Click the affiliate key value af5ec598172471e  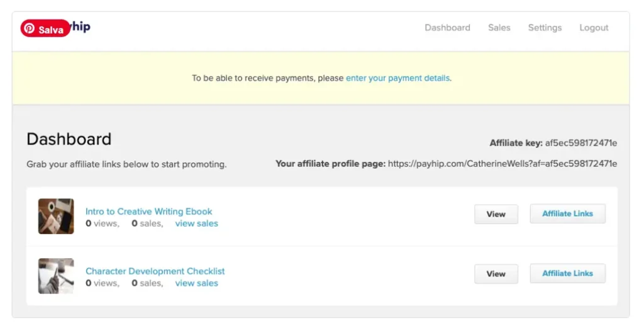(580, 143)
